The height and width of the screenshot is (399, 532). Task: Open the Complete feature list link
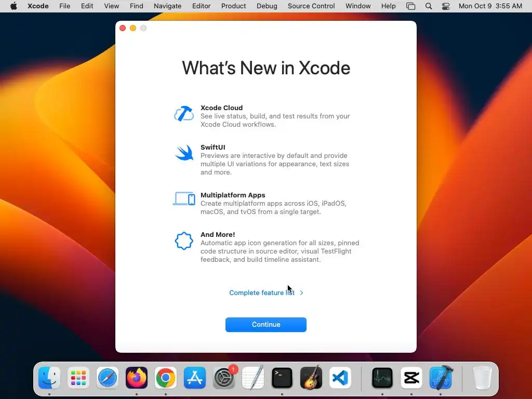262,293
